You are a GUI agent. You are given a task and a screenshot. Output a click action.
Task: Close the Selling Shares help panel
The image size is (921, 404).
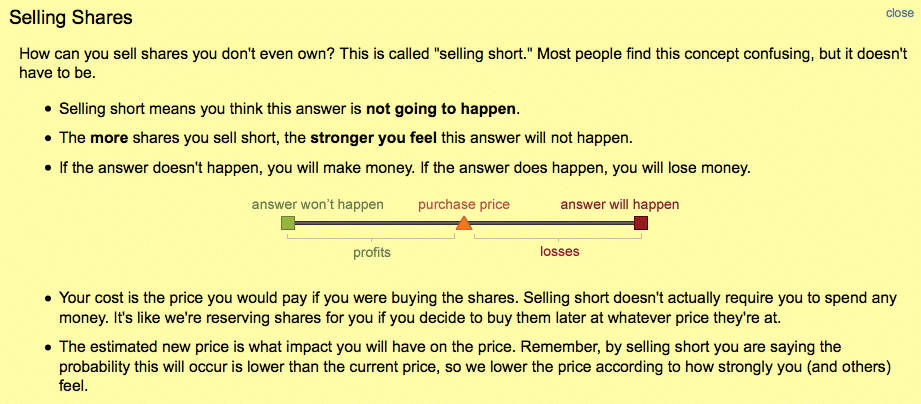tap(899, 13)
